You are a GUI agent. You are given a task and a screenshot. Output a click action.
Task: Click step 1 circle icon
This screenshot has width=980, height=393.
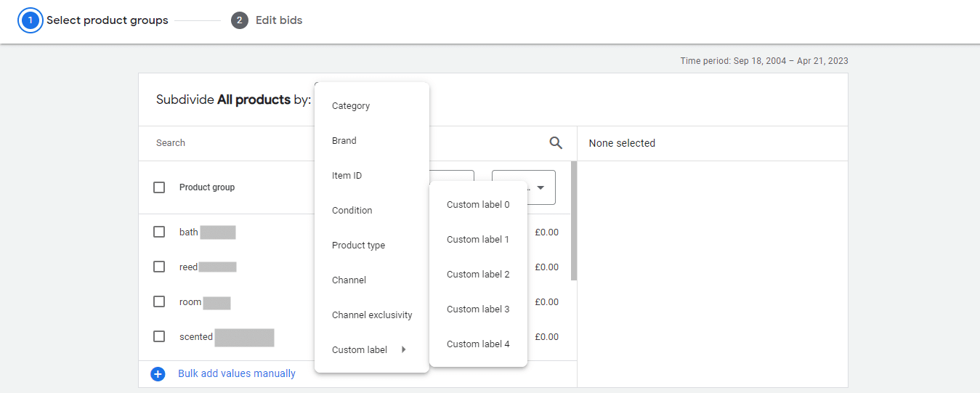point(31,20)
